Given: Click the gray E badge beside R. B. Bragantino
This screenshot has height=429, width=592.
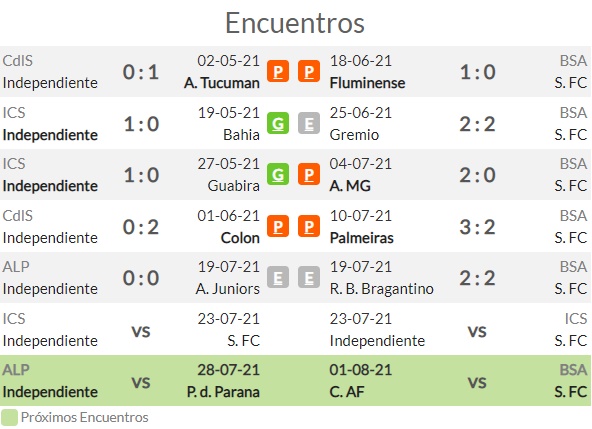Looking at the screenshot, I should (x=309, y=277).
